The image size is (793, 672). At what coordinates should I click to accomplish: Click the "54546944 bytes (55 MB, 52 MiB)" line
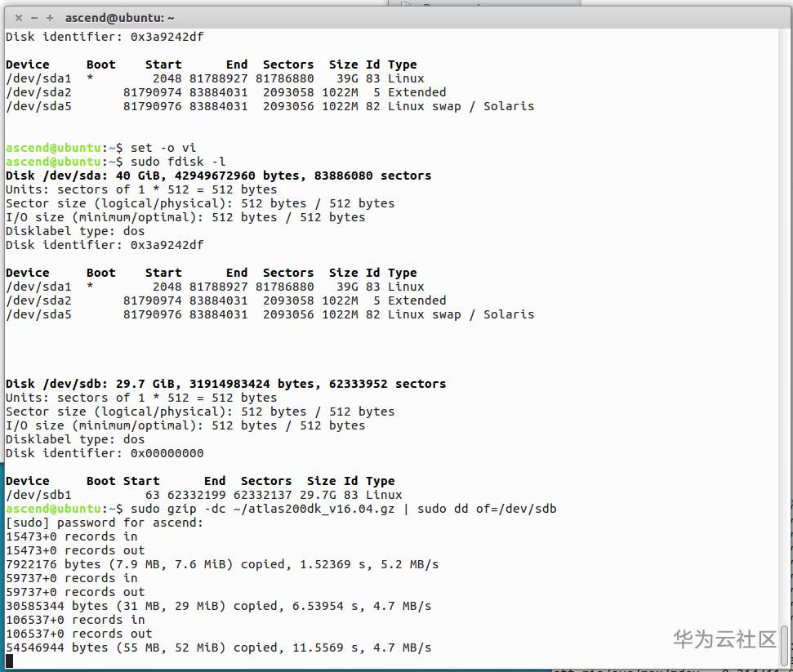pyautogui.click(x=219, y=648)
